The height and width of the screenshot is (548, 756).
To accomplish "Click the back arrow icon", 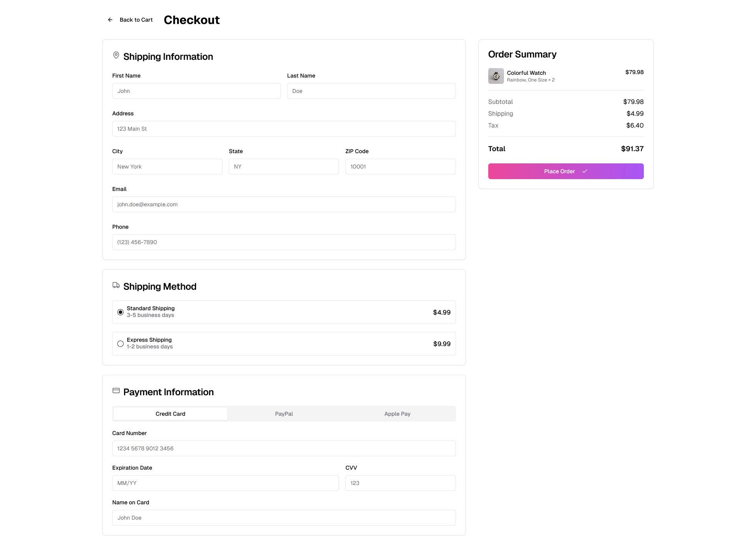I will tap(110, 20).
